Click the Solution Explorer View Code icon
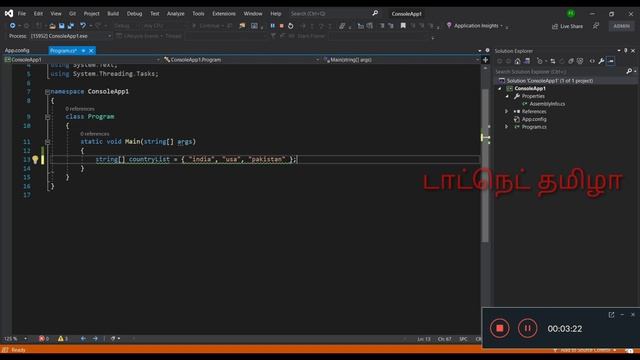Viewport: 640px width, 360px height. (x=592, y=61)
